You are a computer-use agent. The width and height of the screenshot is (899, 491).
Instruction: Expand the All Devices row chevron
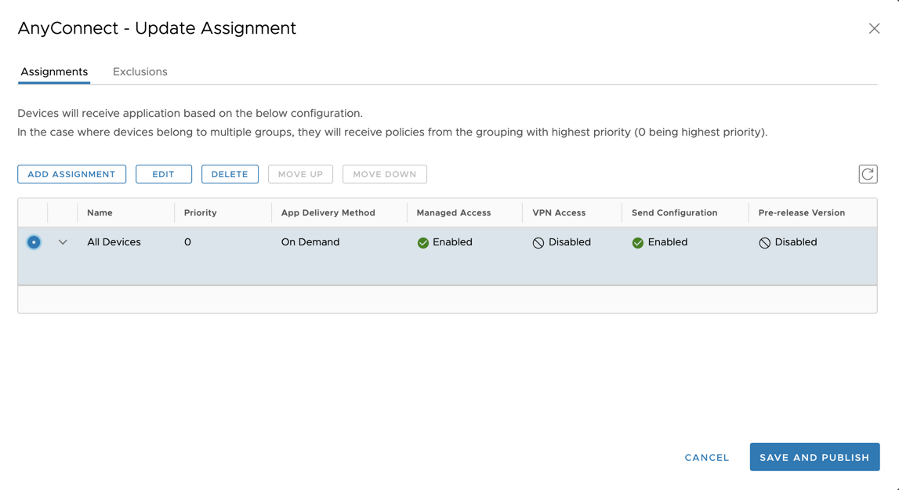[x=62, y=242]
